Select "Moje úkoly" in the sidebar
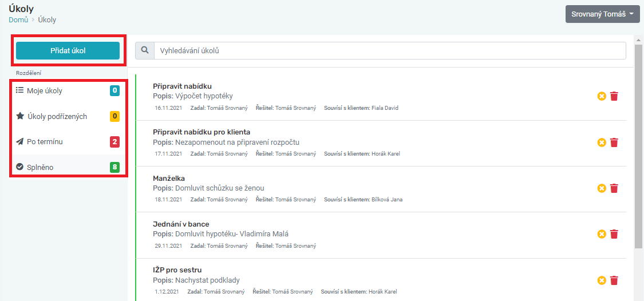 (x=68, y=91)
